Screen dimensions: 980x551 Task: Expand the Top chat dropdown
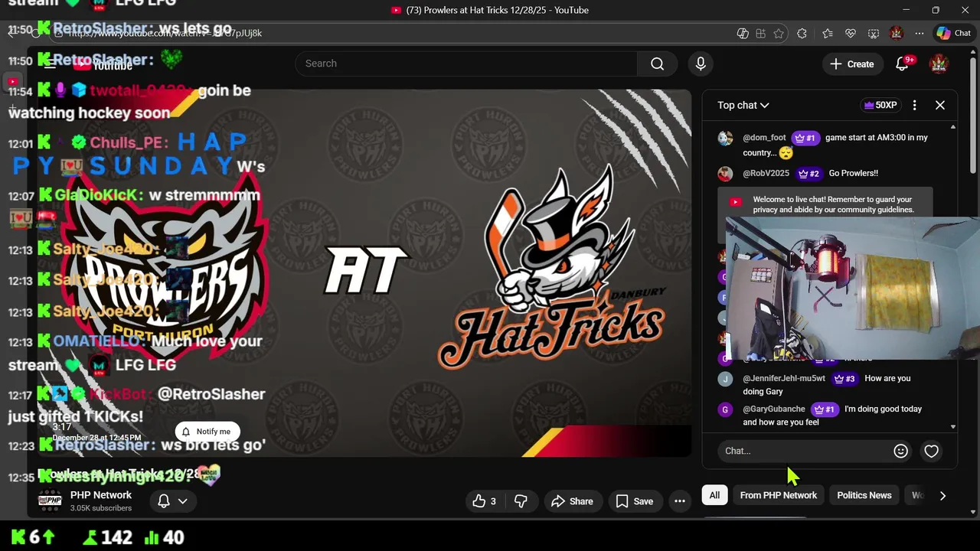coord(743,105)
